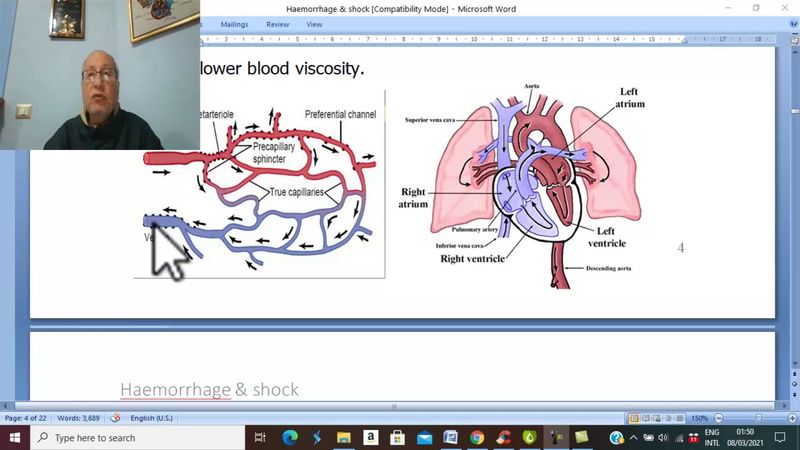Open zoom dialog via 150% label

tap(699, 418)
